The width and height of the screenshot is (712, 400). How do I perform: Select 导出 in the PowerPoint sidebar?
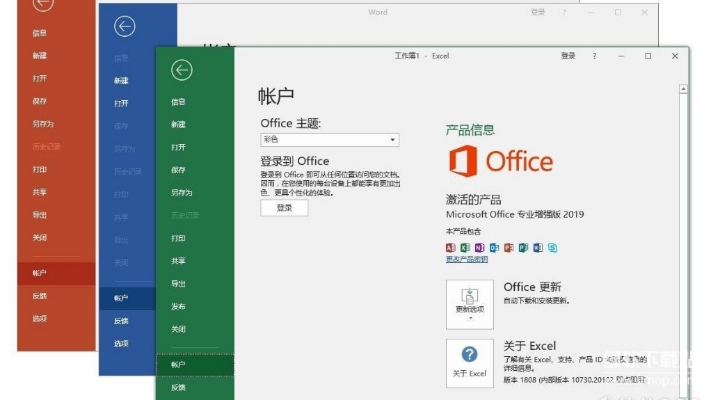coord(40,215)
